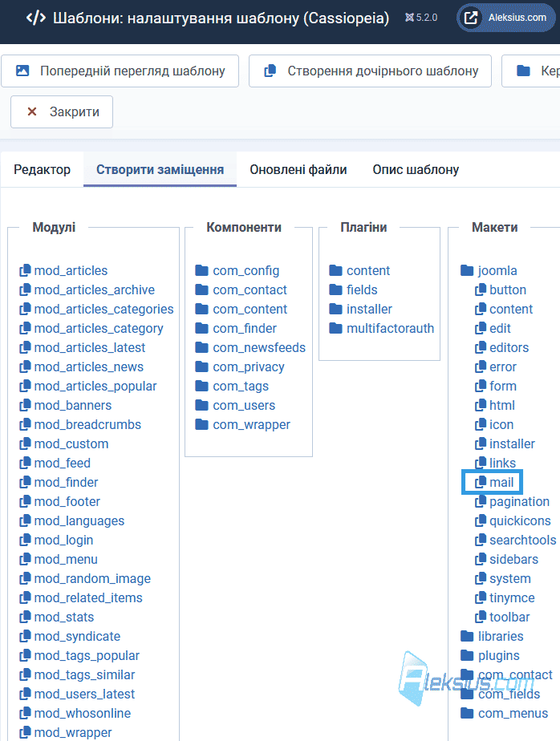Click the folder icon beside joomla layouts
This screenshot has width=560, height=741.
click(x=467, y=270)
